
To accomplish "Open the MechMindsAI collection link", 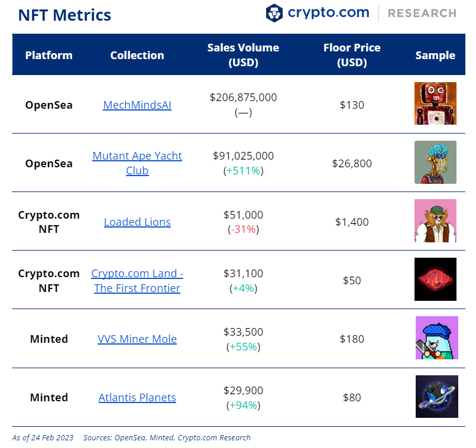I will pyautogui.click(x=137, y=105).
